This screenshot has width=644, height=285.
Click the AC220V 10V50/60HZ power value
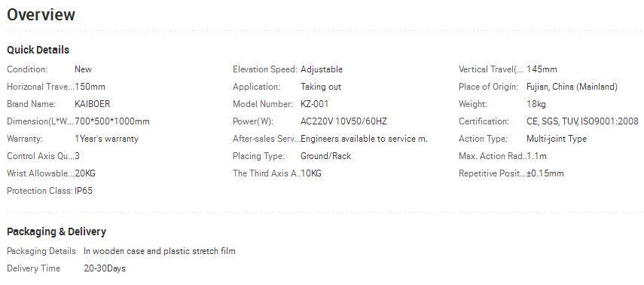click(343, 121)
